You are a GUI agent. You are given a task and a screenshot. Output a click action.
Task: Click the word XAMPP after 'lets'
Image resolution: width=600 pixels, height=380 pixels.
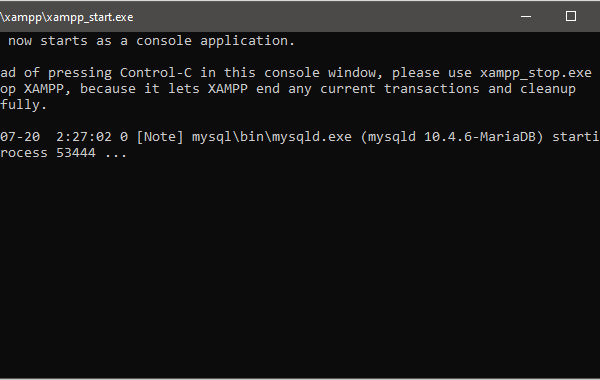[228, 89]
